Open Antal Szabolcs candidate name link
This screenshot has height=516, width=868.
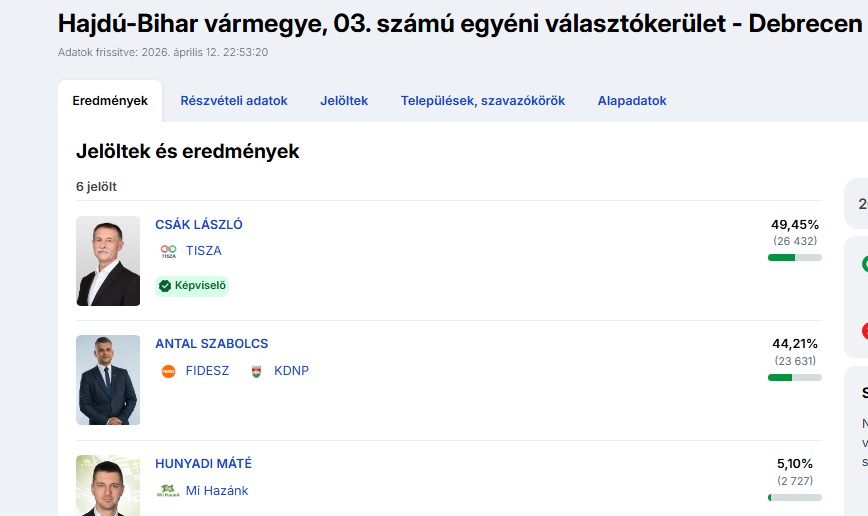point(212,344)
